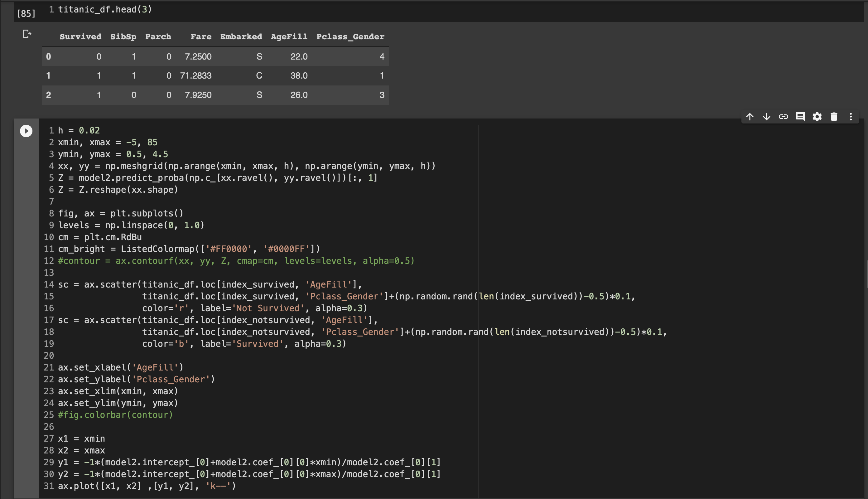
Task: Click the Embarked column header
Action: pyautogui.click(x=241, y=37)
